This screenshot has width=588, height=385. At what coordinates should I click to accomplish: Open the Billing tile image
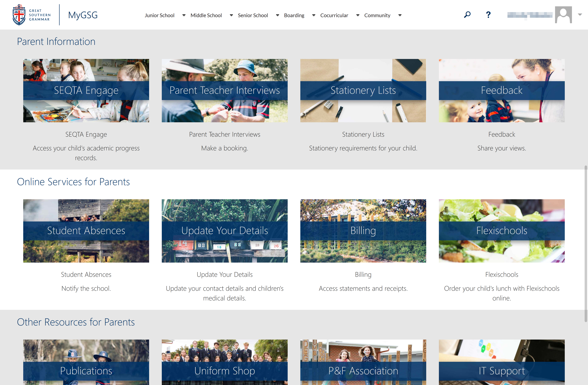pos(363,231)
